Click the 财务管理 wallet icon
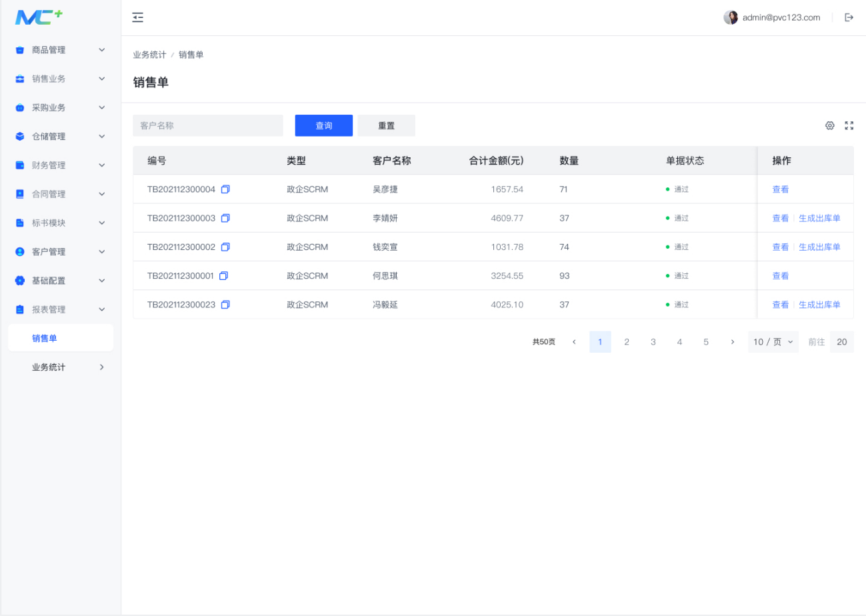This screenshot has width=866, height=616. [20, 165]
